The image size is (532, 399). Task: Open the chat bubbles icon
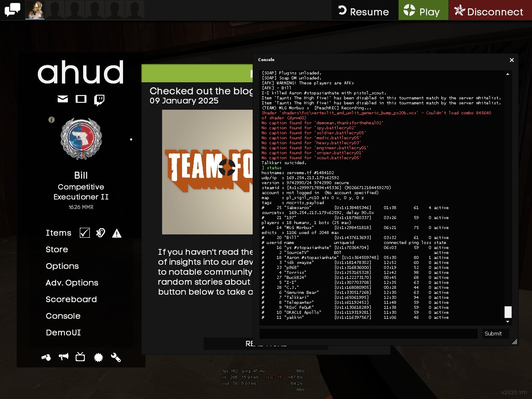click(x=12, y=10)
